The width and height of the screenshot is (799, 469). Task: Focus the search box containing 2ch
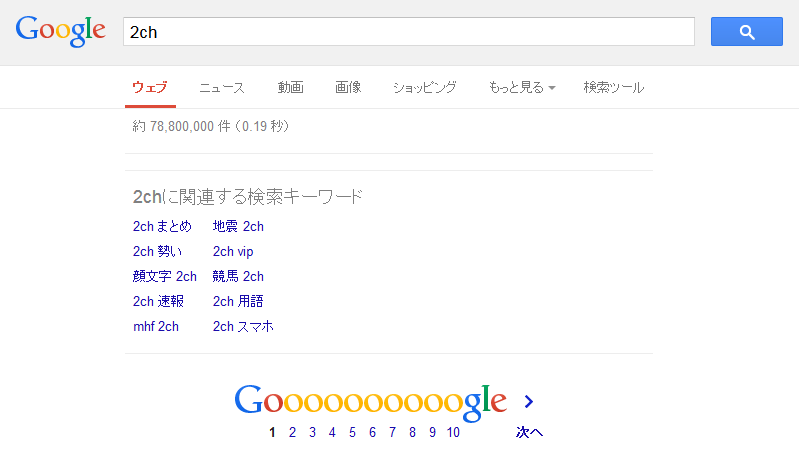coord(408,32)
